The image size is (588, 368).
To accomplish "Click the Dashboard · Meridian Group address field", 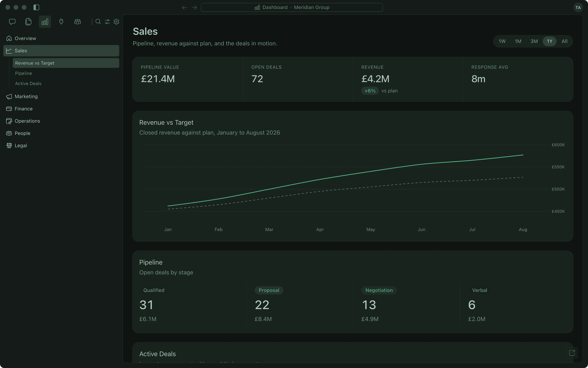I will pyautogui.click(x=292, y=8).
